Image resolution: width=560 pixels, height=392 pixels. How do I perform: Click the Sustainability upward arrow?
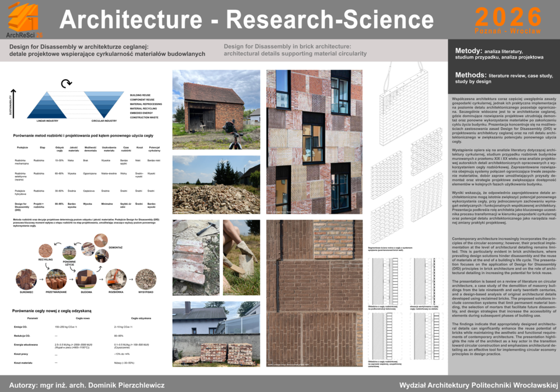coord(14,104)
